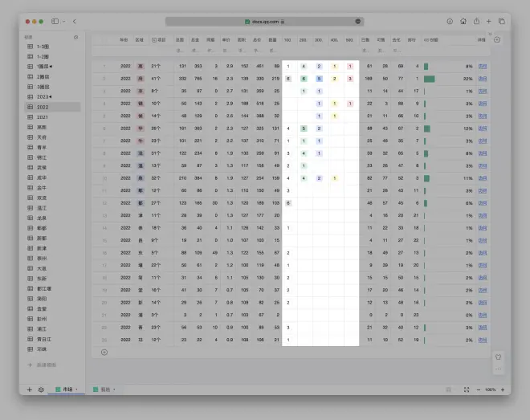Click the docs.qq.com address bar
This screenshot has width=530, height=420.
[x=264, y=22]
